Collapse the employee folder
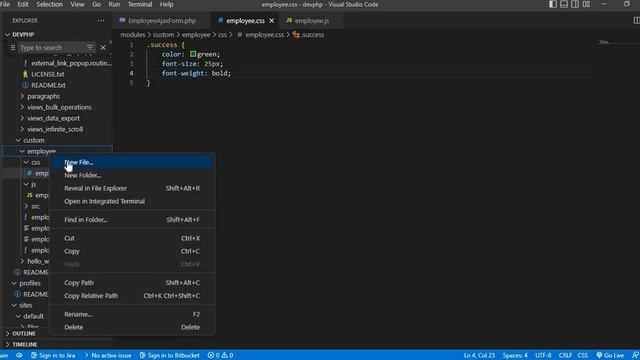The width and height of the screenshot is (640, 360). 41,151
